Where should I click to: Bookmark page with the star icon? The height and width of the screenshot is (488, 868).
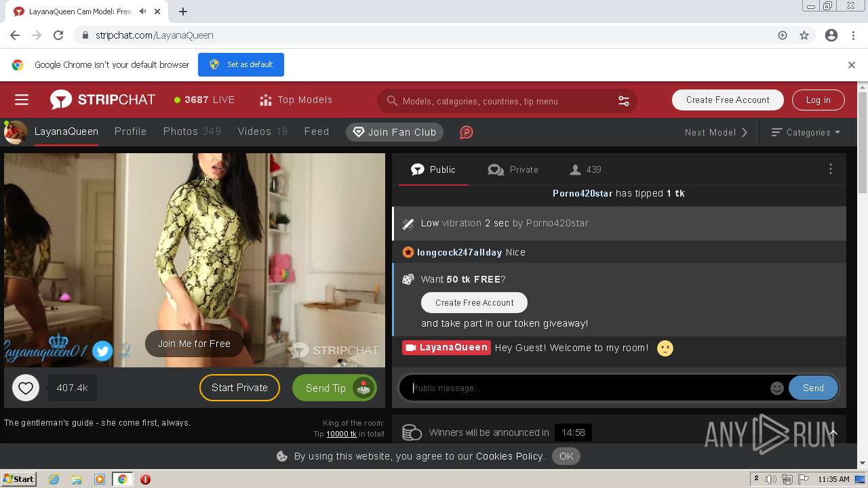804,35
